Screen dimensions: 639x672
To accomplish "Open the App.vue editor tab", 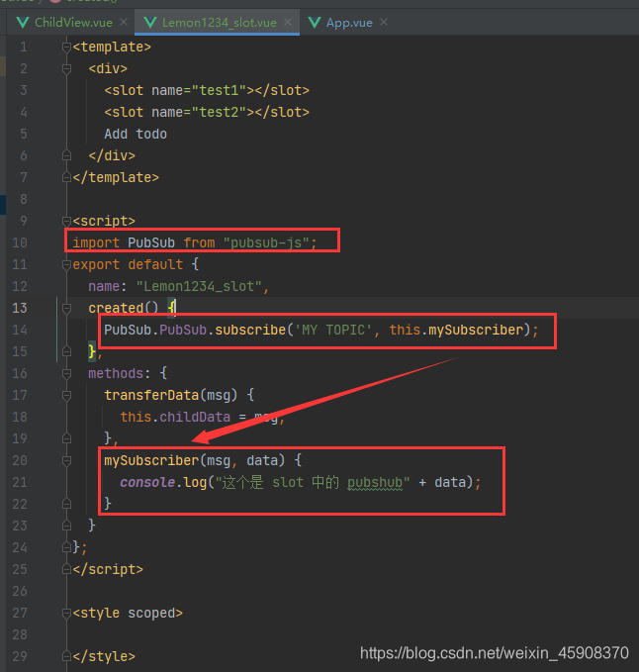I will click(349, 23).
